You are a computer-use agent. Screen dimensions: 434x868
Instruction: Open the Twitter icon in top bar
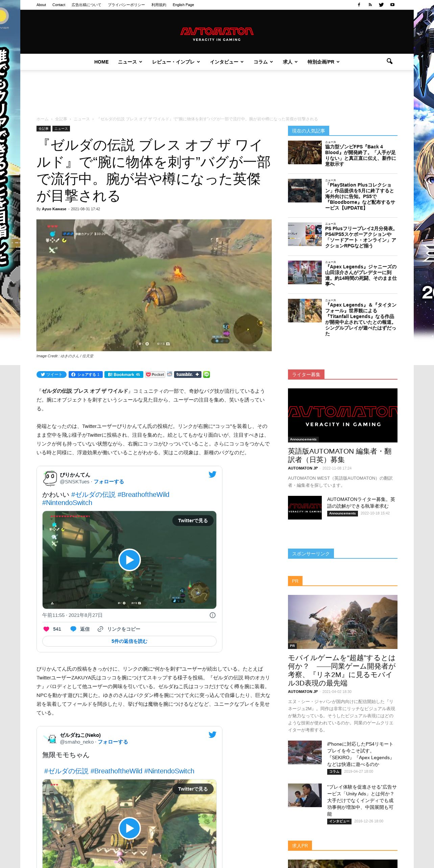381,5
